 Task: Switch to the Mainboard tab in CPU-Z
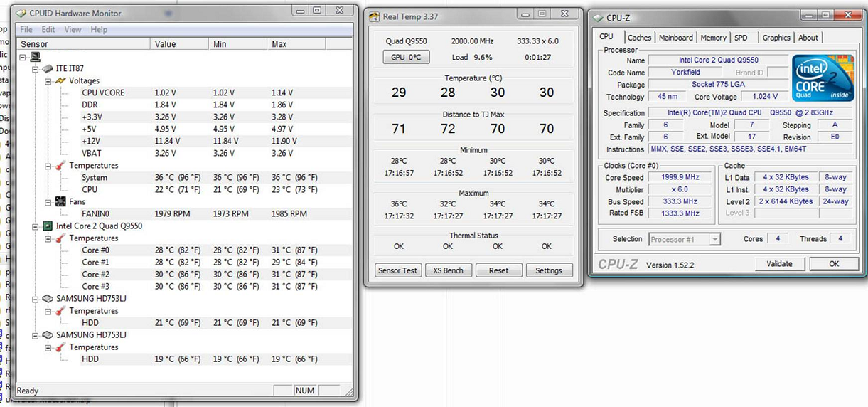[x=675, y=38]
